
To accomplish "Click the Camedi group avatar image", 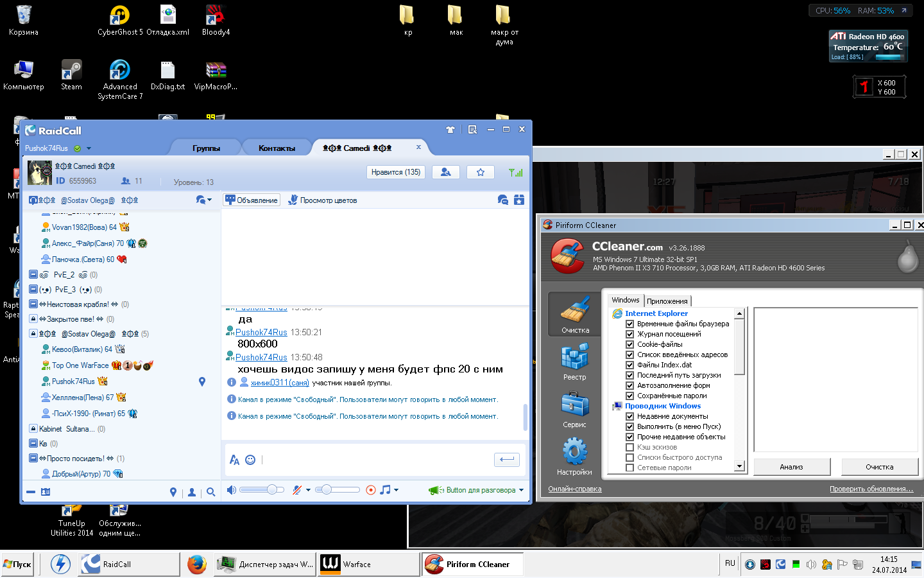I will (40, 173).
